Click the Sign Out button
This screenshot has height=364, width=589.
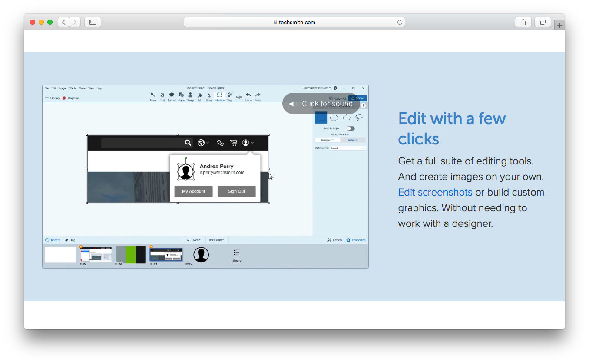236,191
